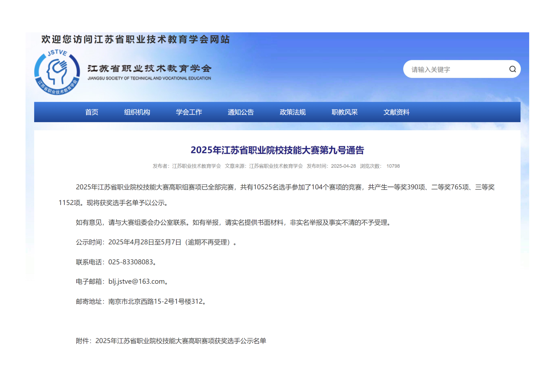Open the 学会工作 navigation item
The image size is (555, 392).
click(189, 112)
